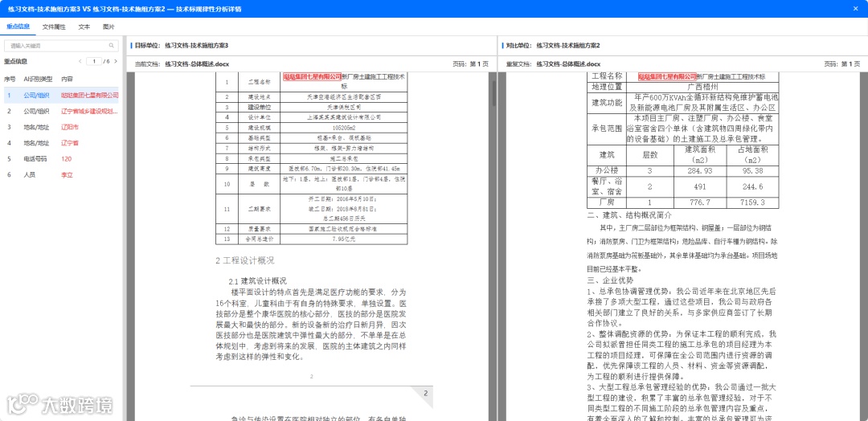Click the 广西梧州 table cell

[702, 87]
